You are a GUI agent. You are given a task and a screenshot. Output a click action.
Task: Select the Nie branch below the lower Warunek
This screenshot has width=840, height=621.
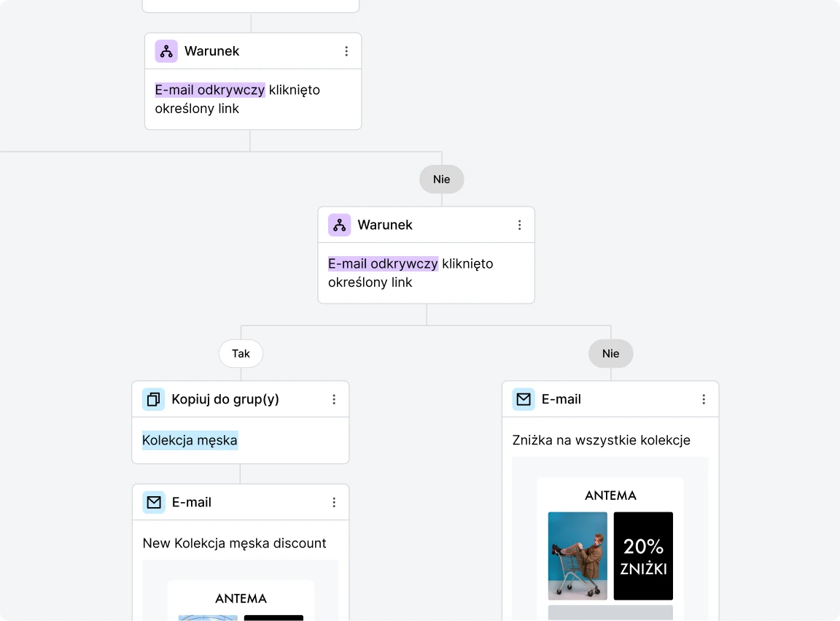pyautogui.click(x=610, y=353)
